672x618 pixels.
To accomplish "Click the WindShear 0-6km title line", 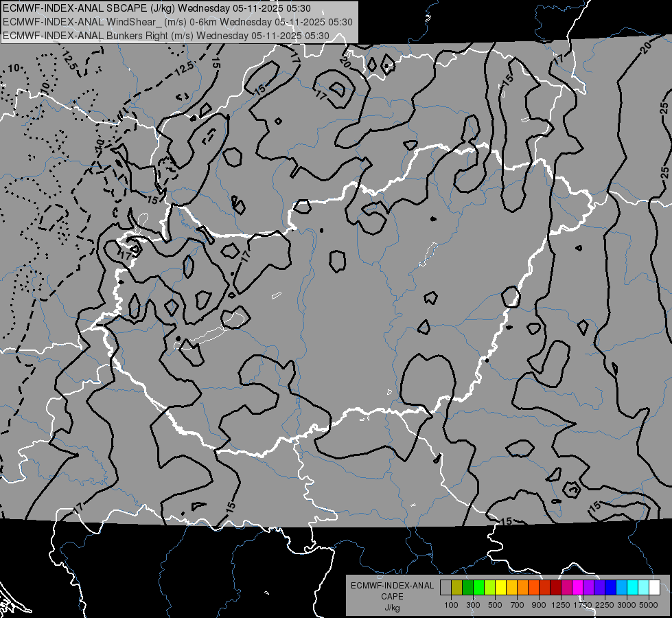I will 177,22.
